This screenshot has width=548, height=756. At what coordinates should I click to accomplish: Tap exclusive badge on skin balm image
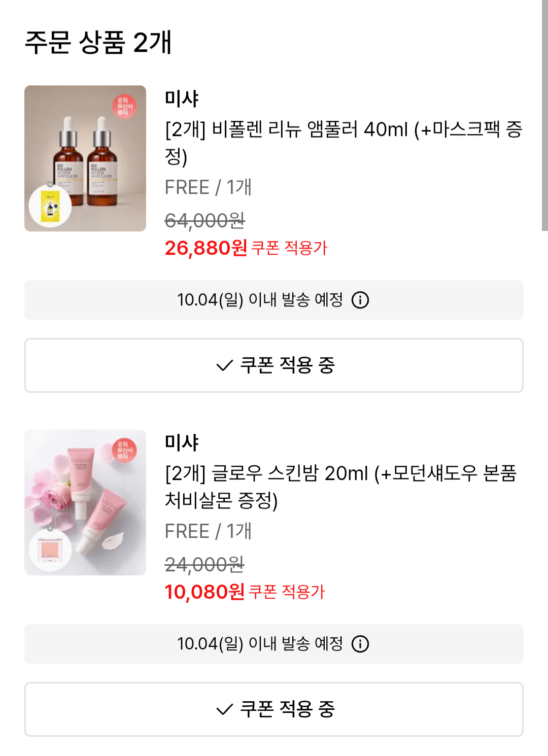pyautogui.click(x=124, y=451)
